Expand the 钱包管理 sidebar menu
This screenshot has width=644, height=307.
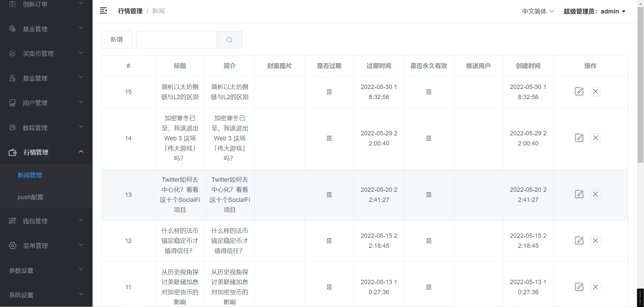(46, 221)
